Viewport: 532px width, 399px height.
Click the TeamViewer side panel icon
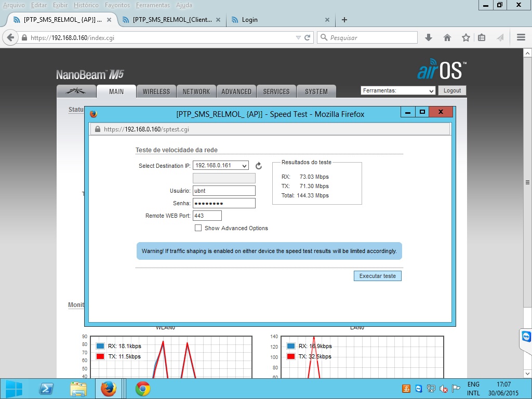526,337
